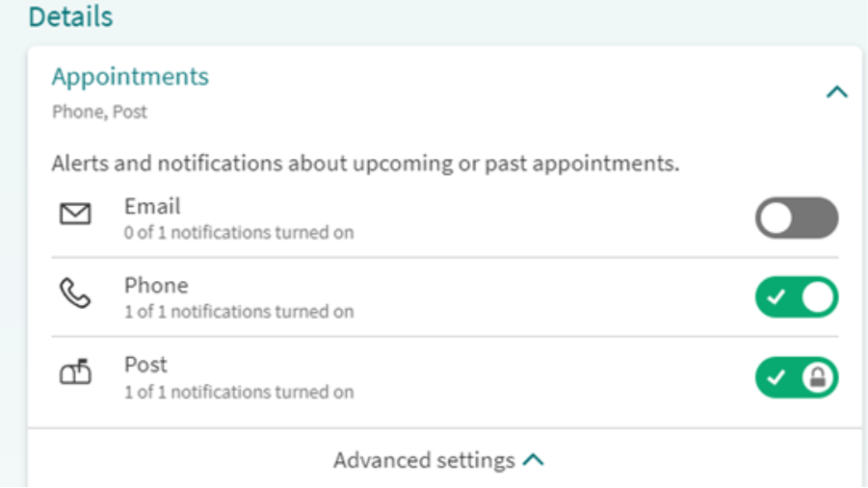Click the appointments alerts description text
The image size is (868, 488).
[x=365, y=164]
